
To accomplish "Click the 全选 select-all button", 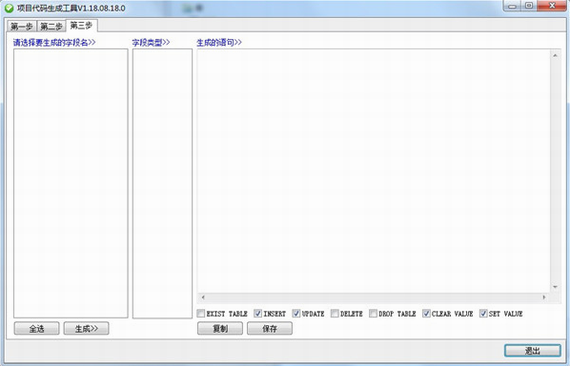I will click(36, 329).
